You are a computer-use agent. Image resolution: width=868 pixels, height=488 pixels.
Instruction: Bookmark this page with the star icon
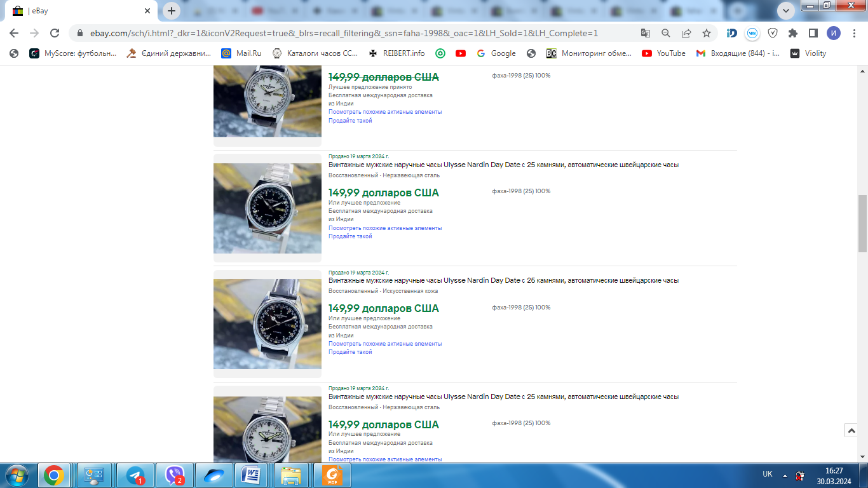click(x=707, y=33)
